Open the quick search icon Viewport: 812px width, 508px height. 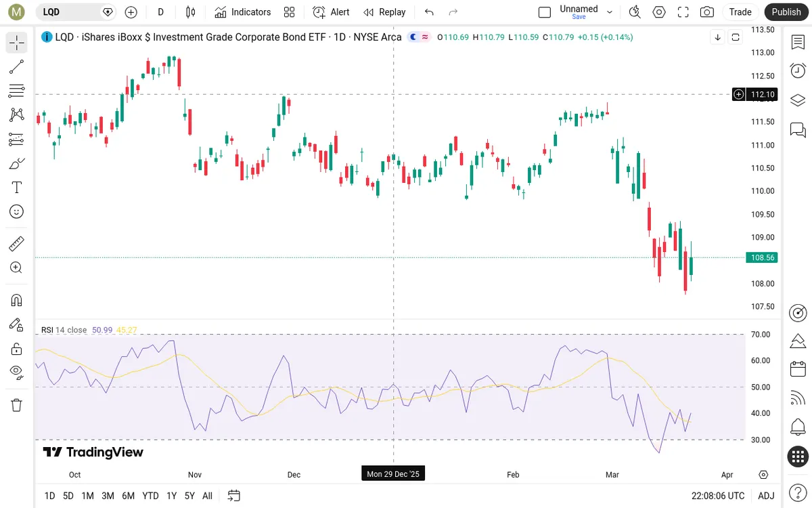[635, 12]
